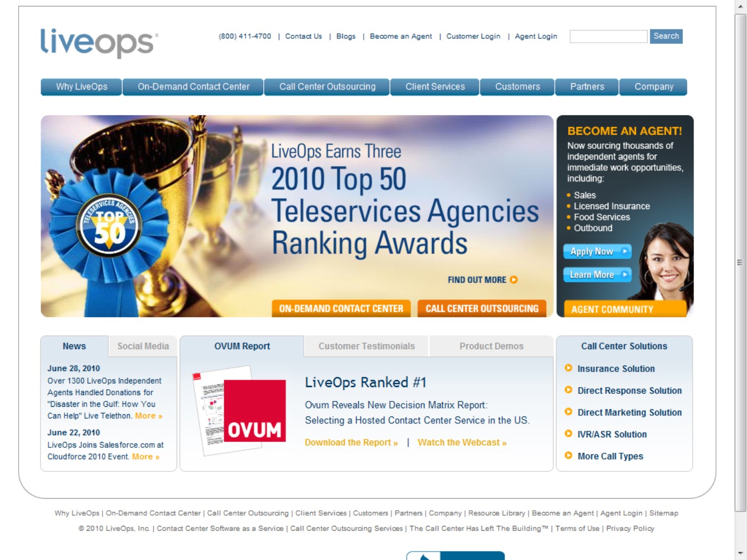Open the On-Demand Contact Center menu
Screen dimensions: 747x560
point(193,87)
